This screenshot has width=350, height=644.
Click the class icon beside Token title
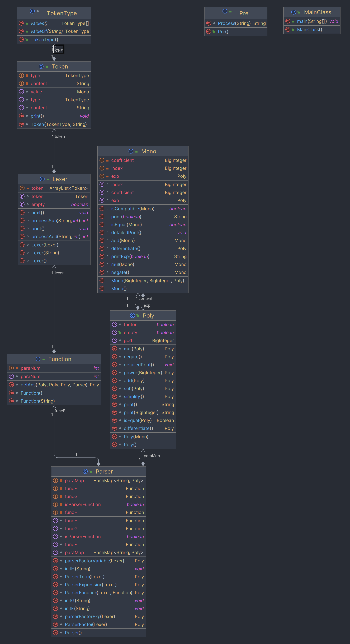tap(41, 67)
